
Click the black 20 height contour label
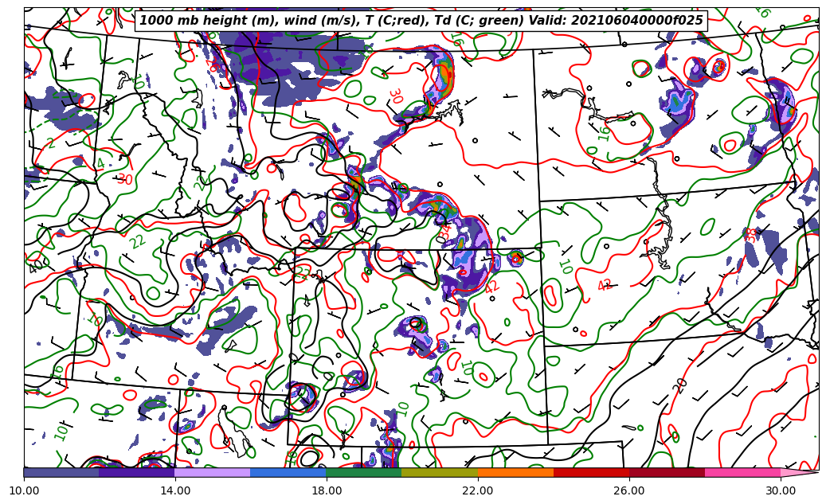[x=680, y=385]
